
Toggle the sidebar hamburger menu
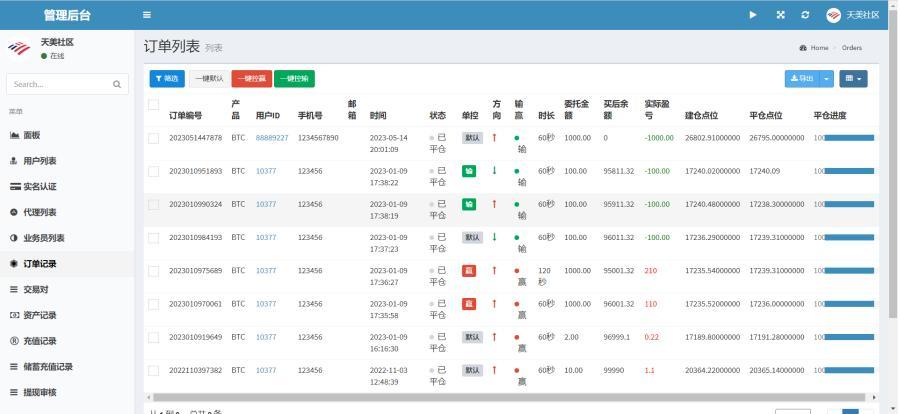pyautogui.click(x=147, y=15)
